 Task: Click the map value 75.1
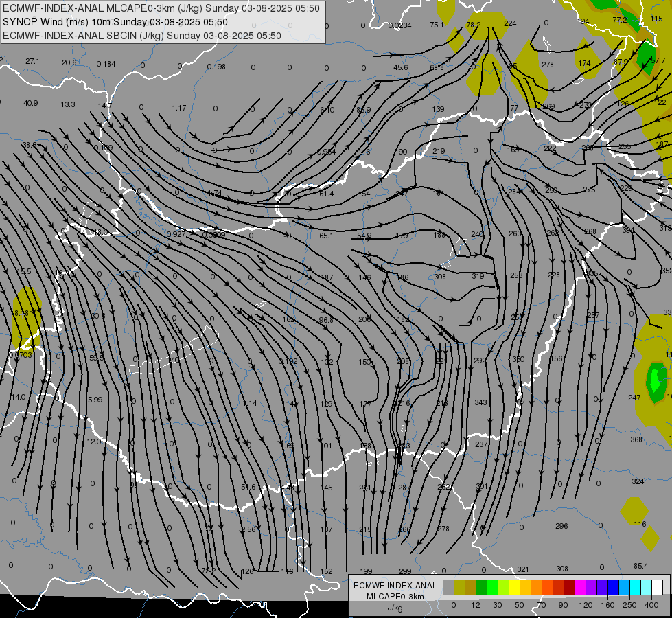[x=437, y=25]
